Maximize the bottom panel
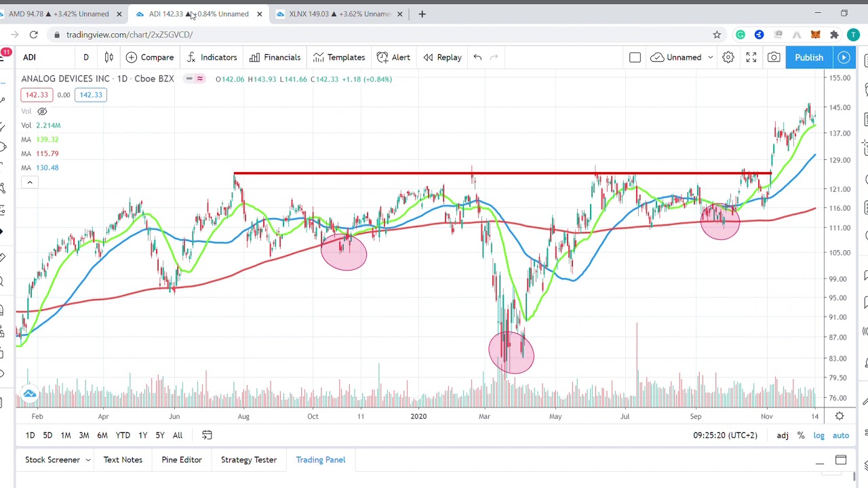The image size is (868, 488). [841, 461]
